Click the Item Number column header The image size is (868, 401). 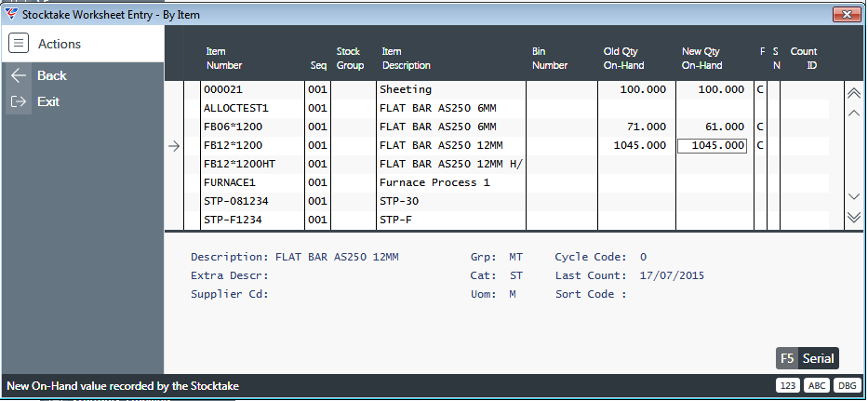(x=223, y=59)
